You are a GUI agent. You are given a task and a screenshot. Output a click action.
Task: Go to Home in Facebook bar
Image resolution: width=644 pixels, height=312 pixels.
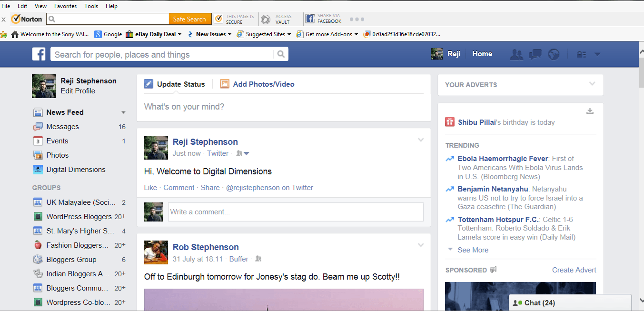point(482,54)
